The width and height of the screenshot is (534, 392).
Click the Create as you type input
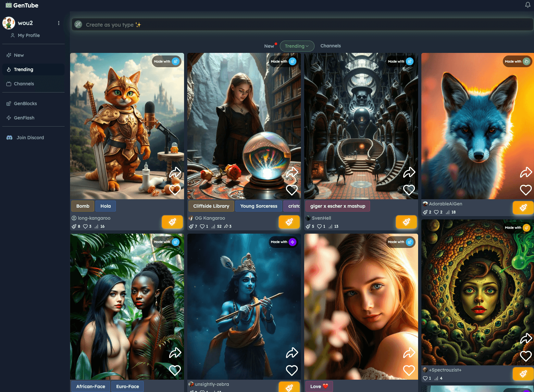302,25
